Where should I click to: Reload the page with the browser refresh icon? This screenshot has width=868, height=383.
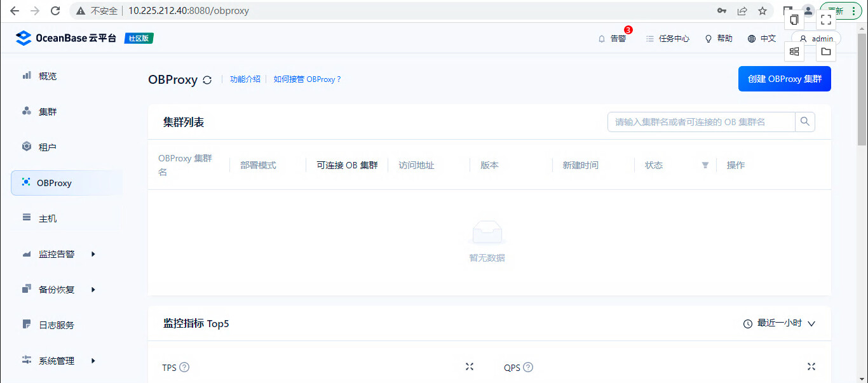point(55,11)
